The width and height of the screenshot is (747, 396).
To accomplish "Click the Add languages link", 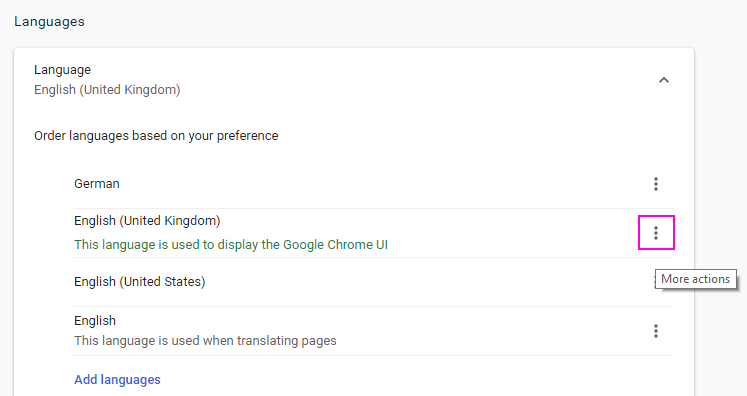I will (117, 380).
